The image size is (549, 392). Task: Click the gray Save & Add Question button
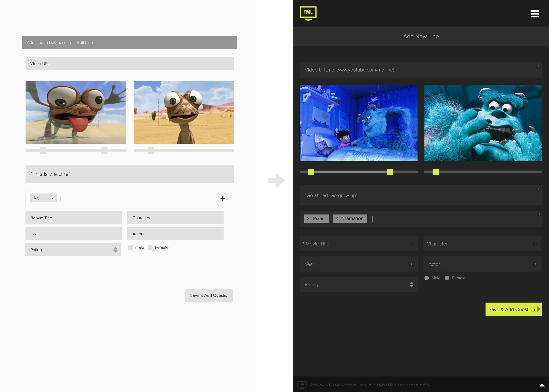coord(209,295)
